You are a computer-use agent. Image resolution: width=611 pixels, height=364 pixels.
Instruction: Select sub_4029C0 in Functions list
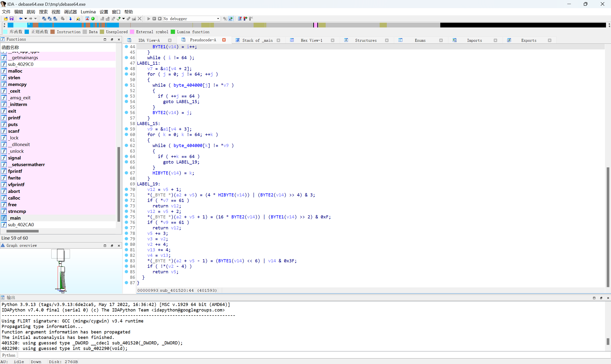(x=21, y=64)
